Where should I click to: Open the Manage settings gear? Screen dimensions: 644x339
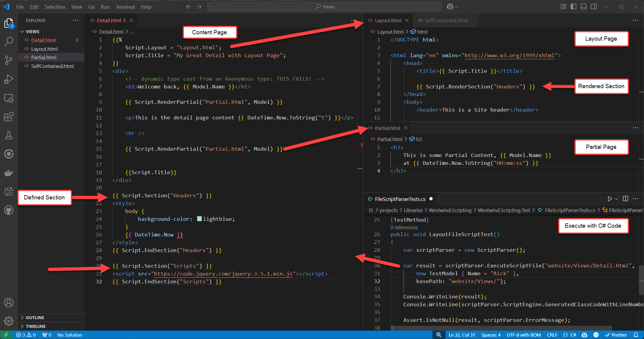tap(9, 321)
